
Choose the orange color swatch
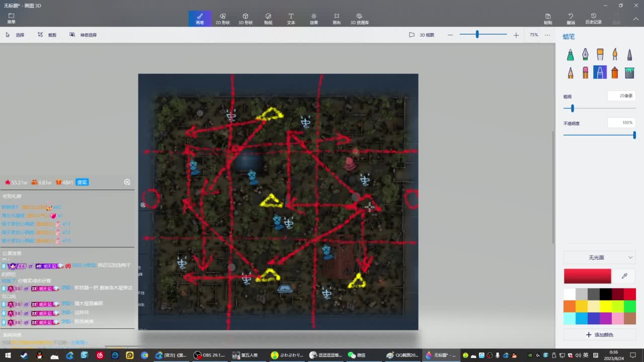[x=570, y=306]
